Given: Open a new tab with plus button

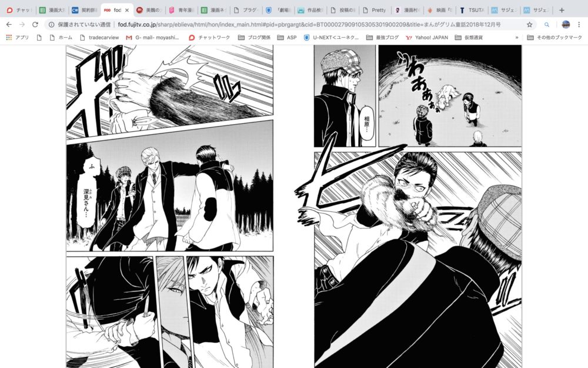Looking at the screenshot, I should click(x=562, y=10).
